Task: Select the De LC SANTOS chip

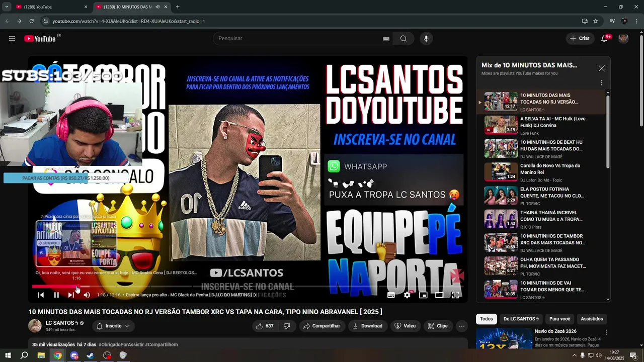Action: [521, 319]
